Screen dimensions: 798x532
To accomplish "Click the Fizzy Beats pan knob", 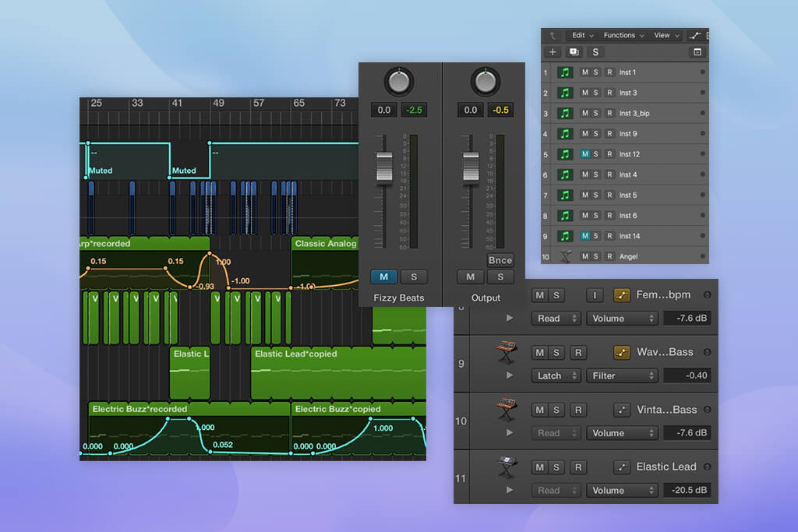I will (399, 81).
